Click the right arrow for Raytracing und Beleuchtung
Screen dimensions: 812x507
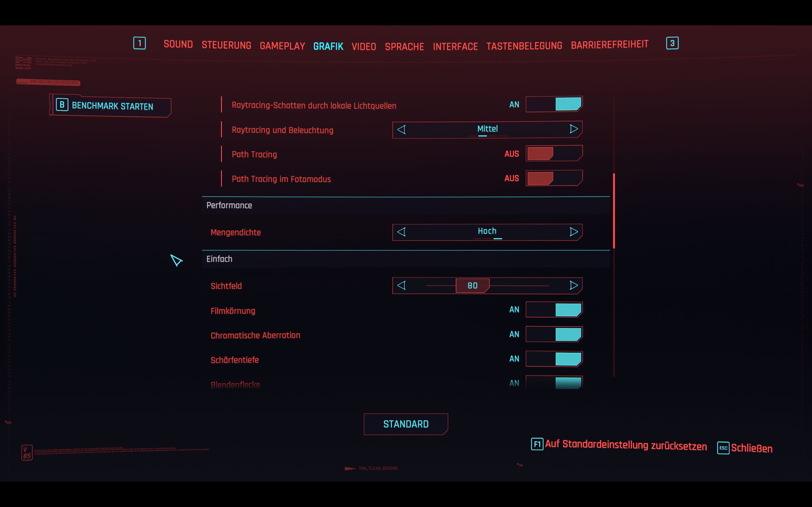point(573,129)
